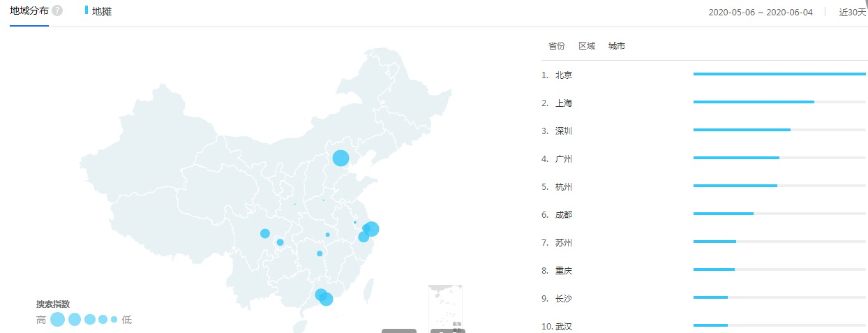Open the help icon beside 地域分布
This screenshot has height=333, width=868.
[x=57, y=11]
